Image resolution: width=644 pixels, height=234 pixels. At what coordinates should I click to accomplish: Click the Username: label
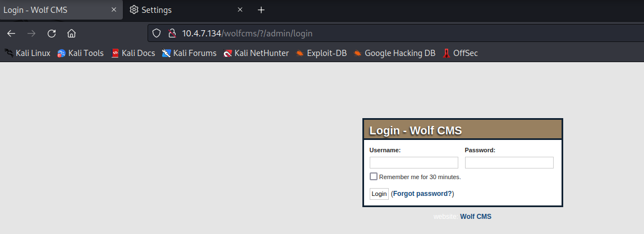click(385, 150)
